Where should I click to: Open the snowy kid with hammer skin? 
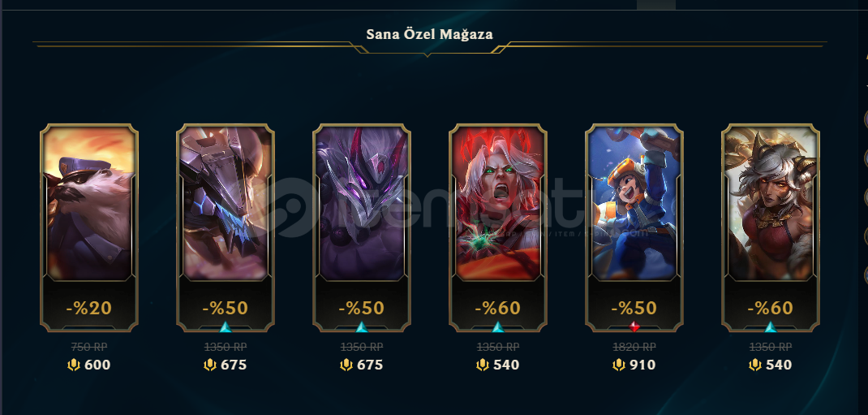634,227
